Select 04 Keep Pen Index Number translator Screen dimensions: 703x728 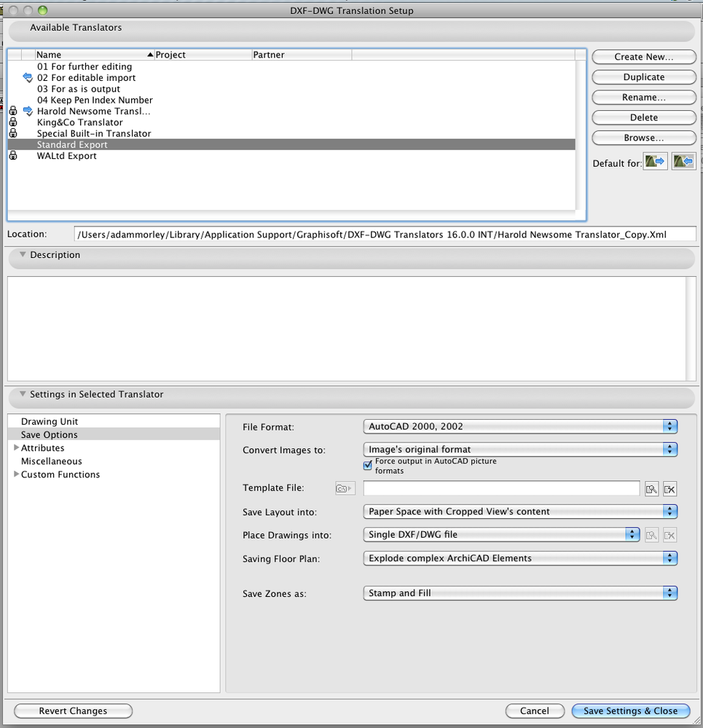tap(291, 100)
